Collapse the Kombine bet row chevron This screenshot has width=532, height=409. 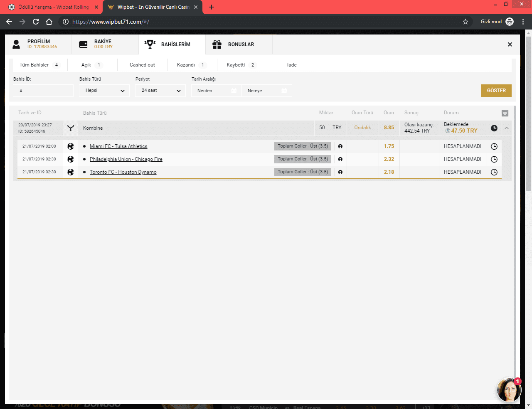(507, 128)
